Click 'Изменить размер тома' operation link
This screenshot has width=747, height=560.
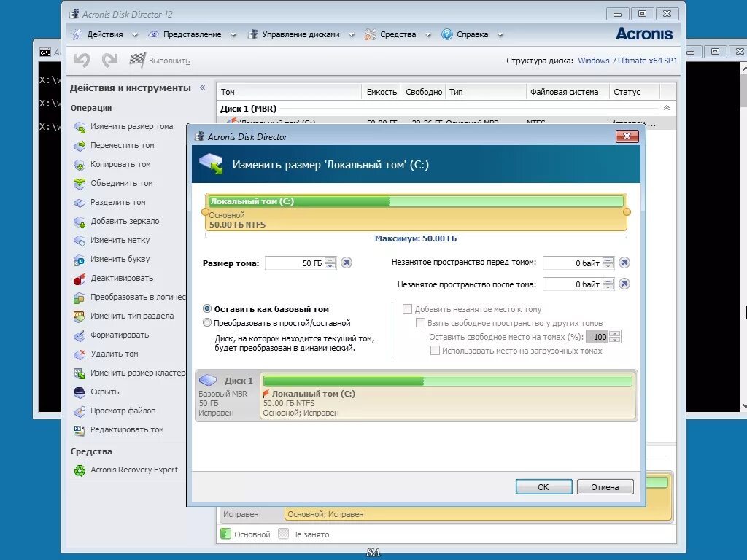131,127
